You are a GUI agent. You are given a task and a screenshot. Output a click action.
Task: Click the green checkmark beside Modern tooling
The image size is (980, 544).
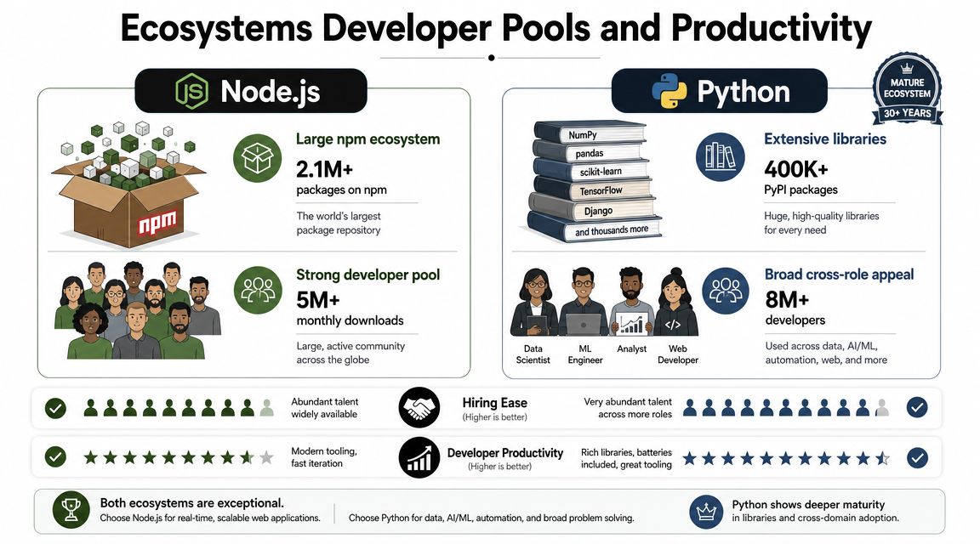[55, 457]
